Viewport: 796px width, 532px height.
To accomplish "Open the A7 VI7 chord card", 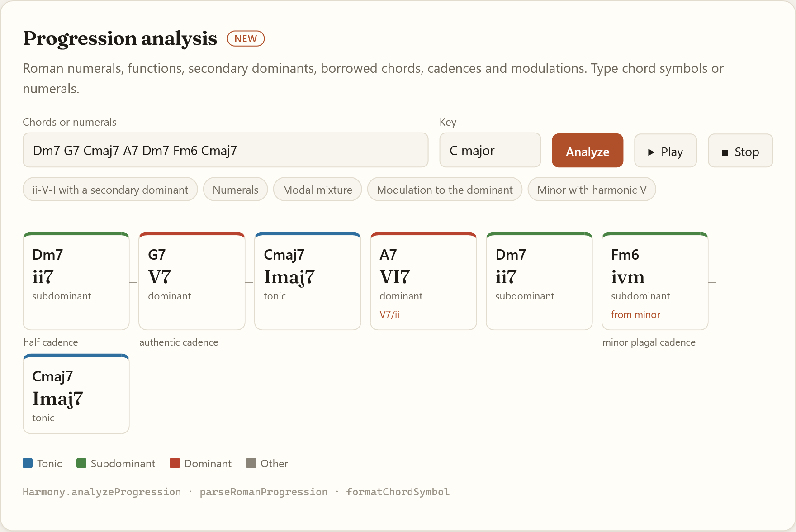I will (x=423, y=281).
